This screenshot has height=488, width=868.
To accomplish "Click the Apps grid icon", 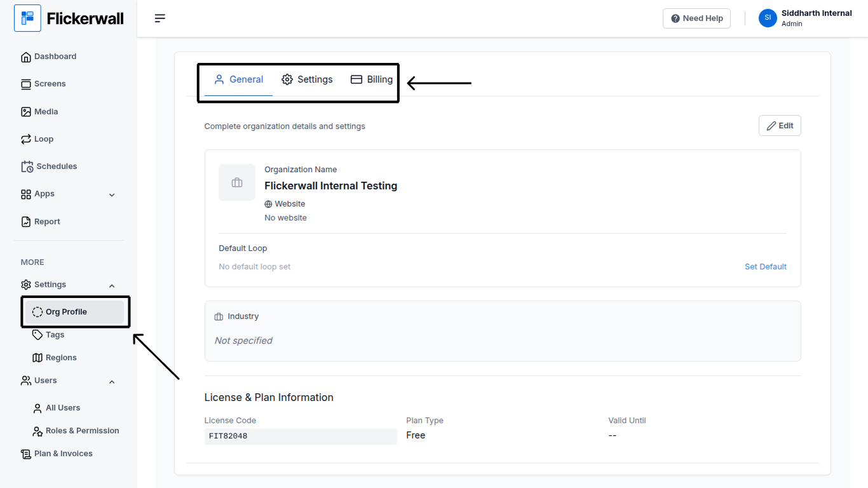I will [x=26, y=194].
